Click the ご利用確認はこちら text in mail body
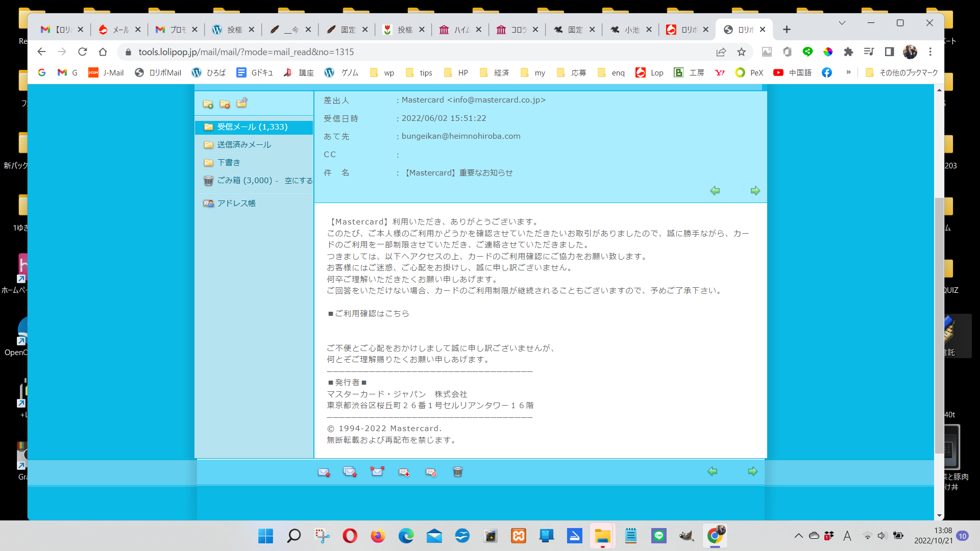The width and height of the screenshot is (980, 551). click(372, 314)
